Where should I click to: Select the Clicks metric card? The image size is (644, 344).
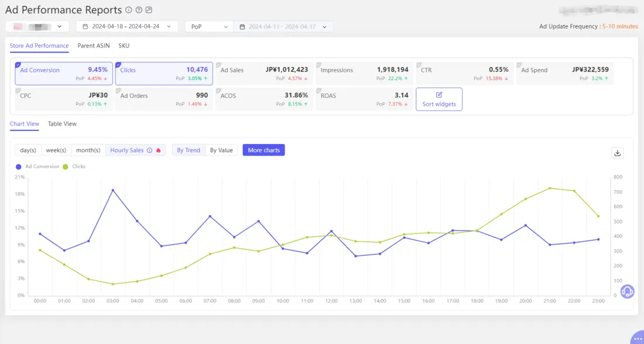pos(164,73)
